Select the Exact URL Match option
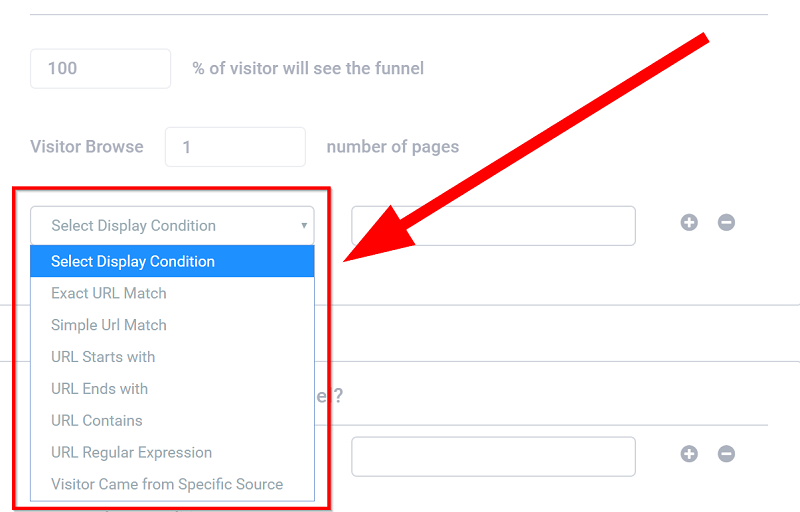Viewport: 800px width, 512px height. (x=109, y=293)
